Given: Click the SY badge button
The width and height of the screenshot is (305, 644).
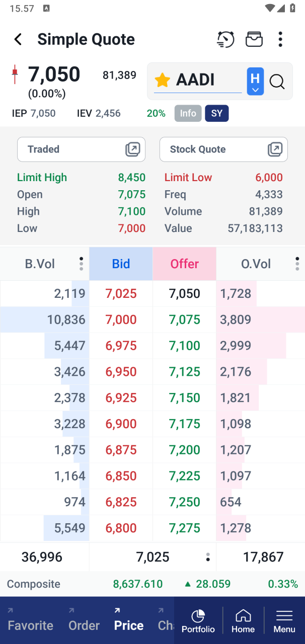Looking at the screenshot, I should coord(217,114).
